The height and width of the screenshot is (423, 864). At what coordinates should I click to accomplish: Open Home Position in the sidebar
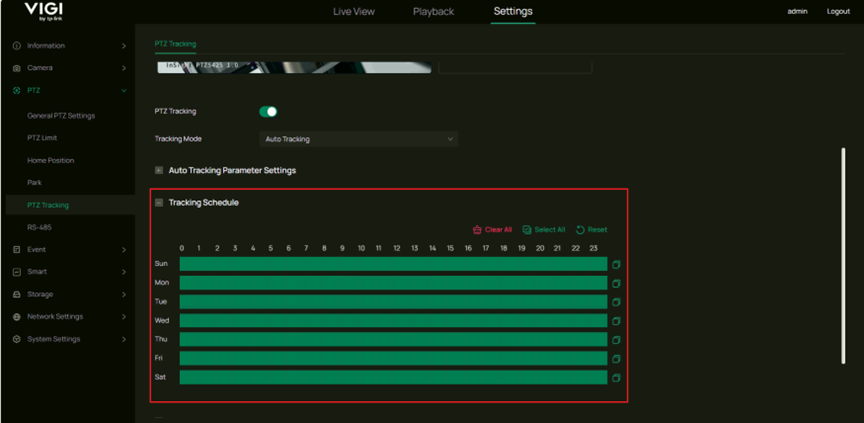51,160
